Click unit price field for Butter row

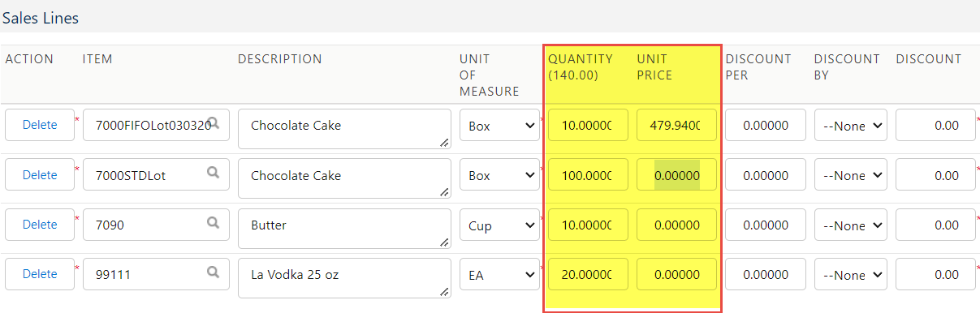[676, 225]
